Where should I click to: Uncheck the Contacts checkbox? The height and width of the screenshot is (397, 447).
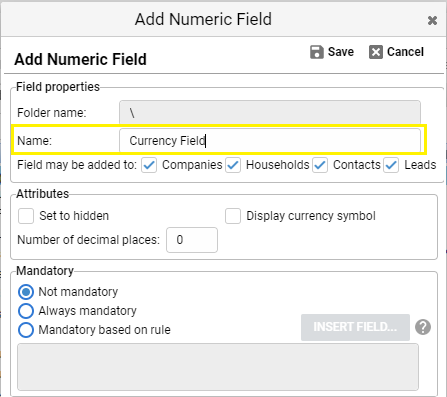[x=320, y=165]
